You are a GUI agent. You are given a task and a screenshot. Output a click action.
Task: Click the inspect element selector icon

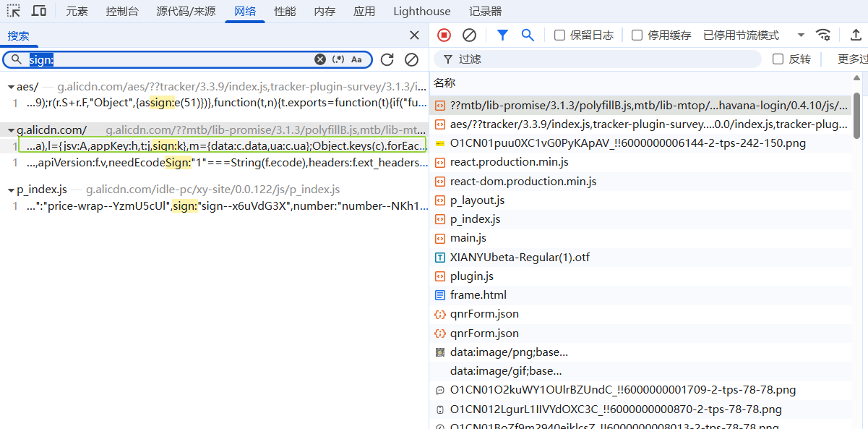click(x=14, y=11)
